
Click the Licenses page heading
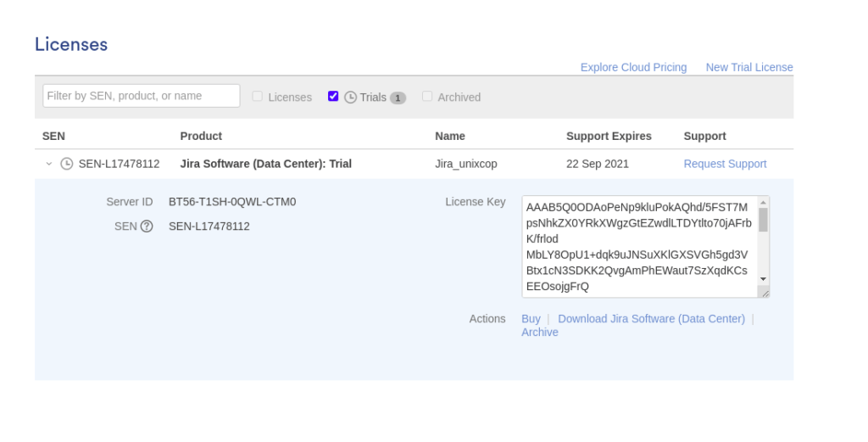coord(71,44)
